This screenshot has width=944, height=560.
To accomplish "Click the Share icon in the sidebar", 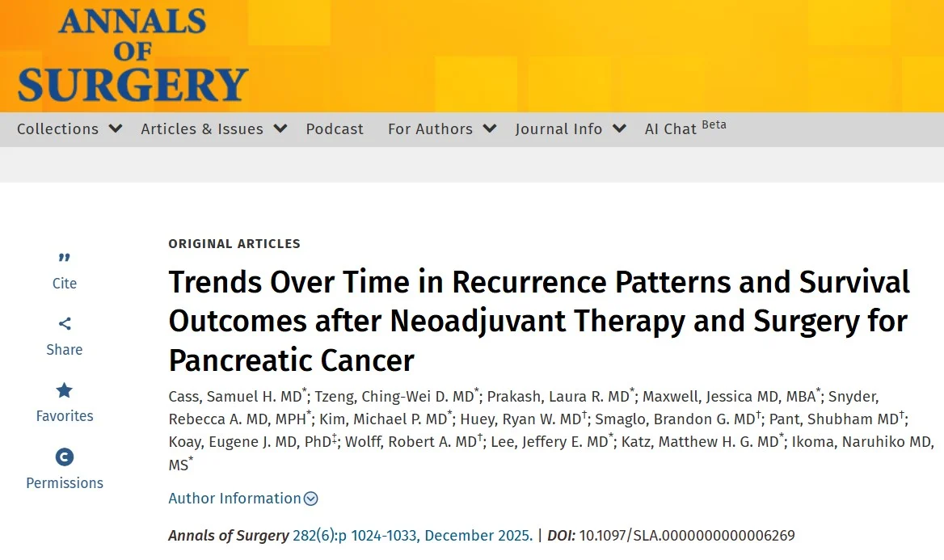I will pos(64,324).
